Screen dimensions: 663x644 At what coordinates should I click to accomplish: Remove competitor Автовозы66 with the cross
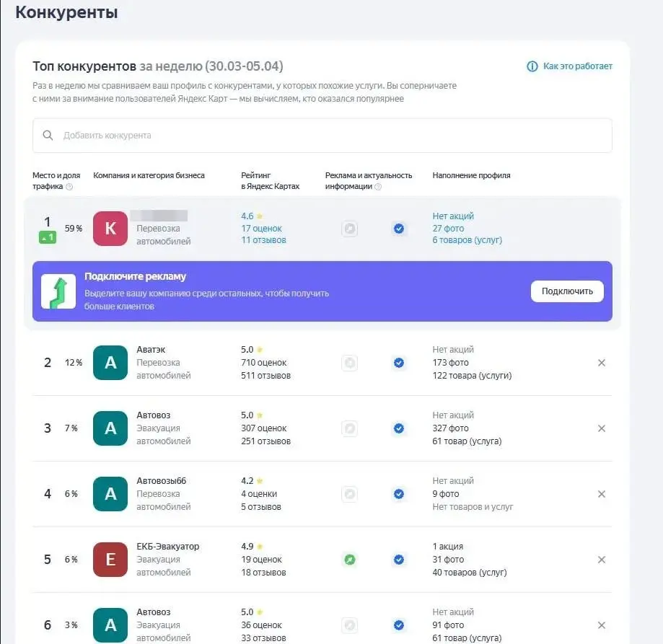coord(601,494)
